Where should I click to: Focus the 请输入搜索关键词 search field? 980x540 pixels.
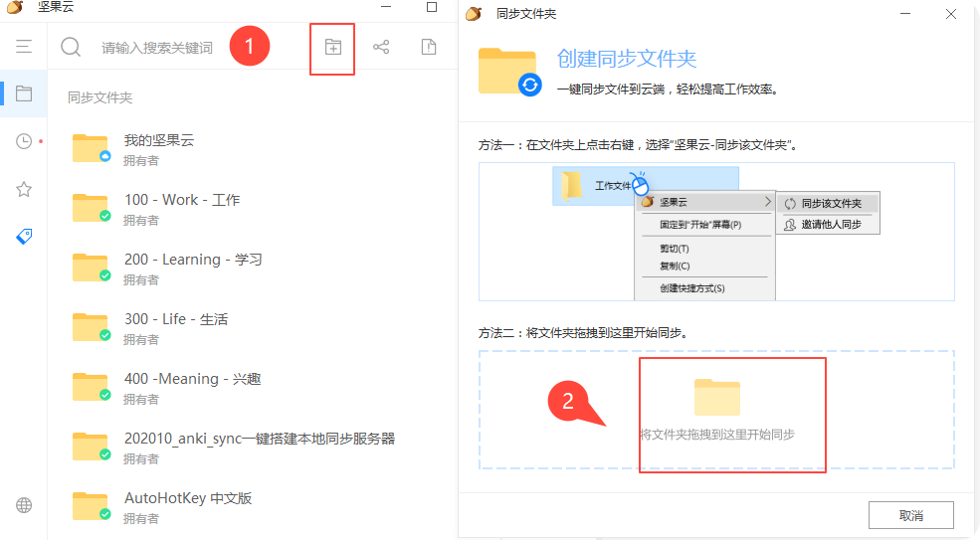[x=157, y=48]
